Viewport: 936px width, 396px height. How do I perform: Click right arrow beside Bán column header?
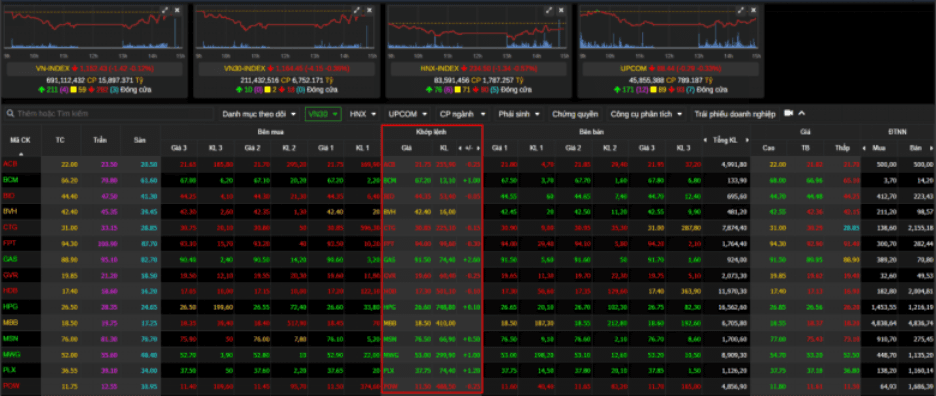coord(931,148)
